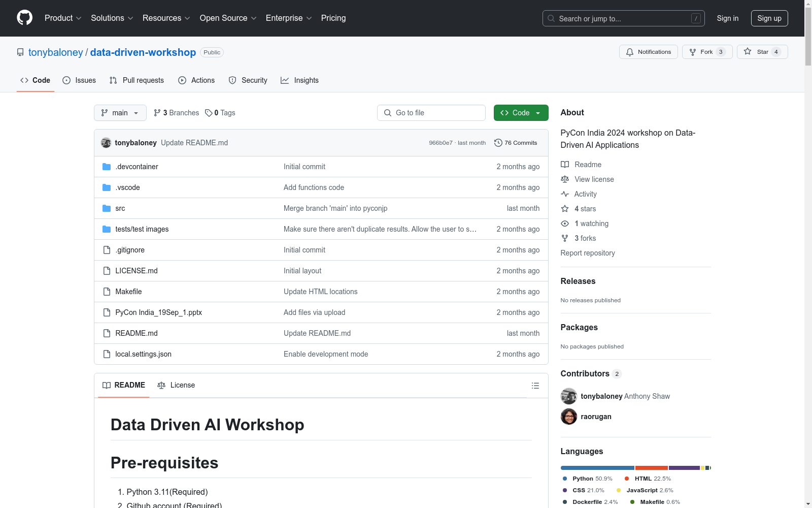
Task: Open the README outline list icon
Action: tap(535, 386)
